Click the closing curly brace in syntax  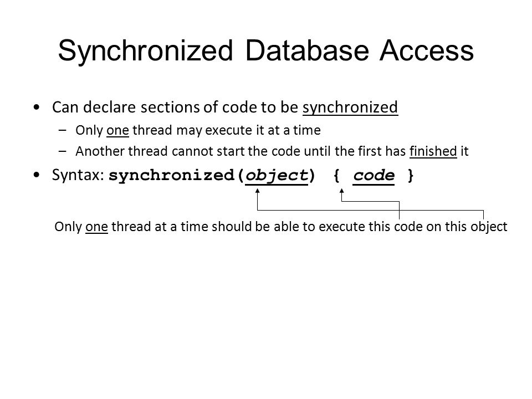411,176
